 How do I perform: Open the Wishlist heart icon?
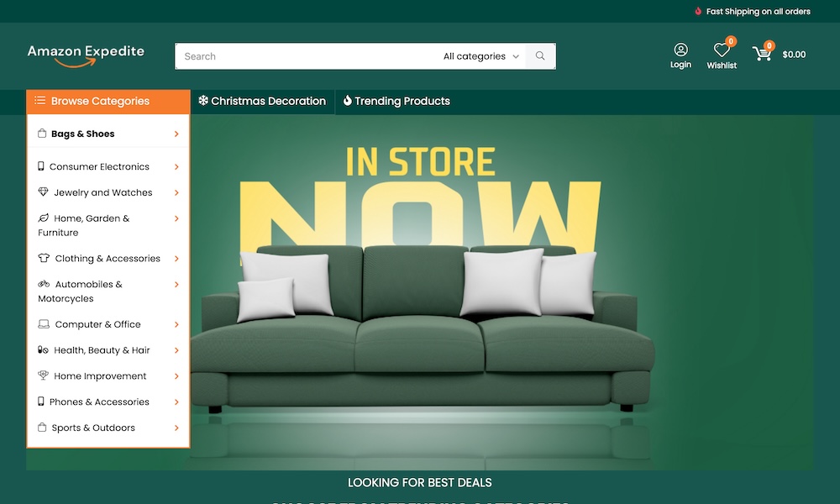click(722, 50)
